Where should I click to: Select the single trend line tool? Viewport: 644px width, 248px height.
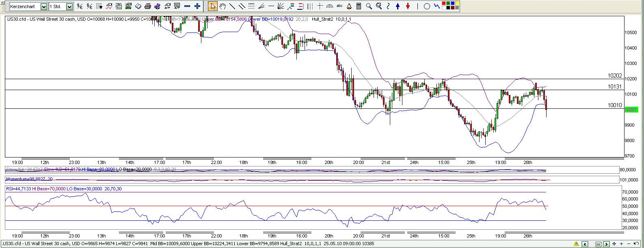click(232, 6)
